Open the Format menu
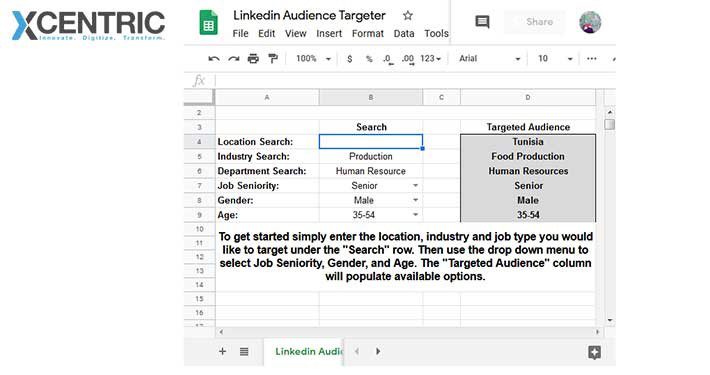 pyautogui.click(x=368, y=34)
